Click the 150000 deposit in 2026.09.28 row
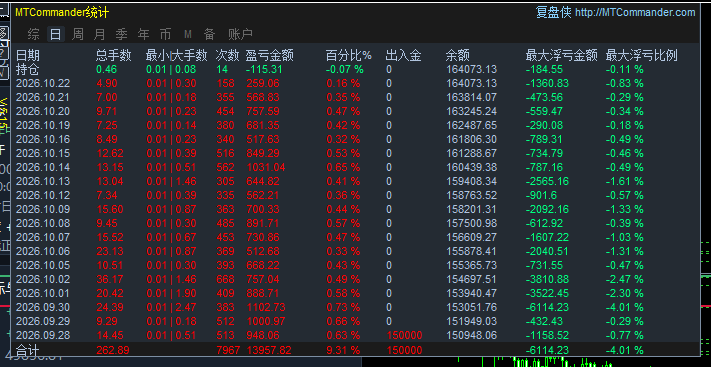 coord(404,336)
